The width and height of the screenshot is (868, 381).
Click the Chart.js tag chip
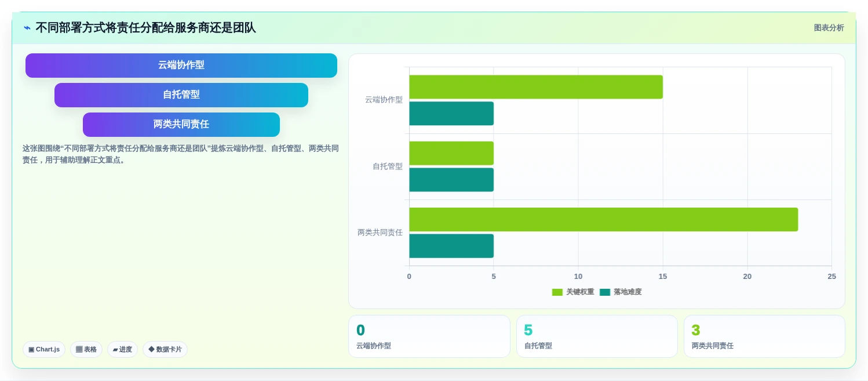44,350
